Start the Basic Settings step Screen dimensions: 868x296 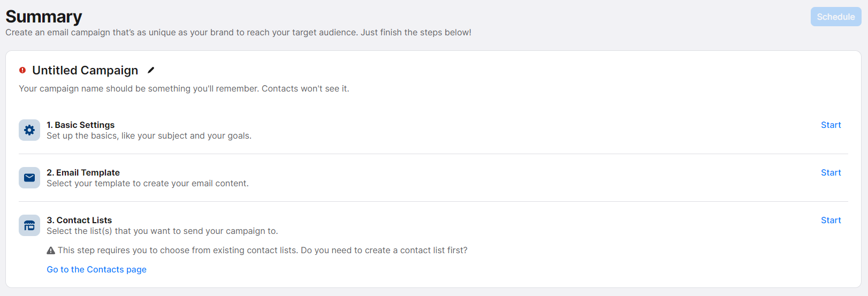[x=831, y=125]
